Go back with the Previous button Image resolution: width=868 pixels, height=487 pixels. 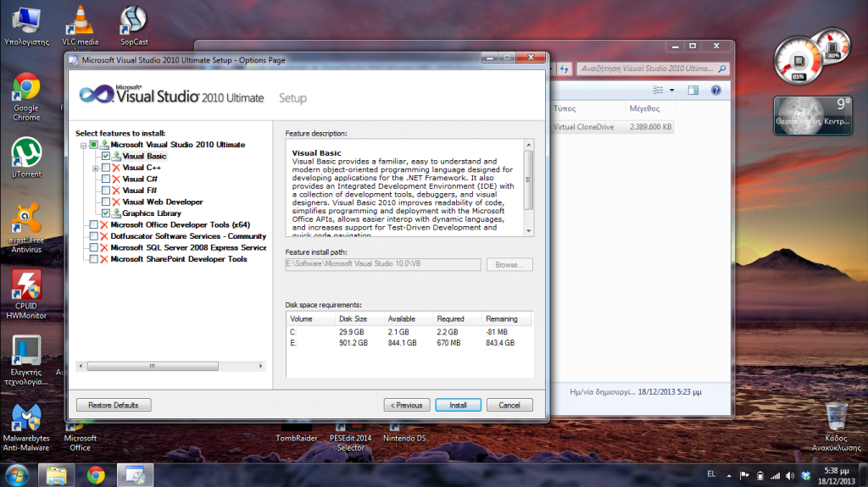coord(407,405)
